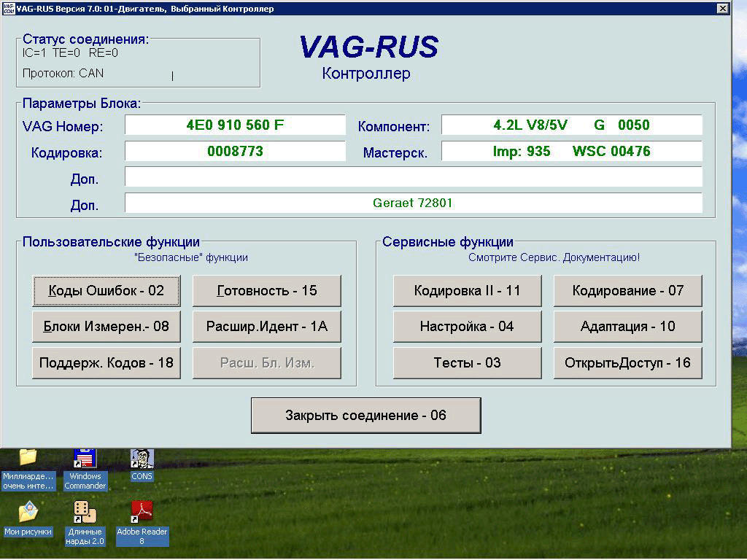This screenshot has height=560, width=747.
Task: Open Кодировка II - 11 function
Action: pyautogui.click(x=467, y=291)
